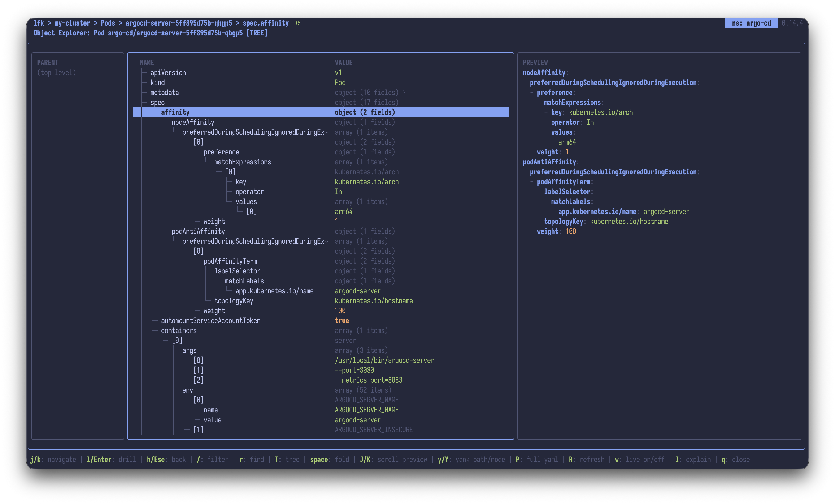Click the refresh indicator icon after spec.affinity

pos(298,23)
